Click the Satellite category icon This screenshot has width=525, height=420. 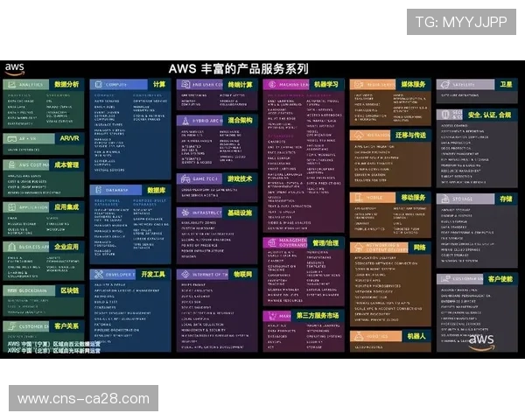coord(445,85)
